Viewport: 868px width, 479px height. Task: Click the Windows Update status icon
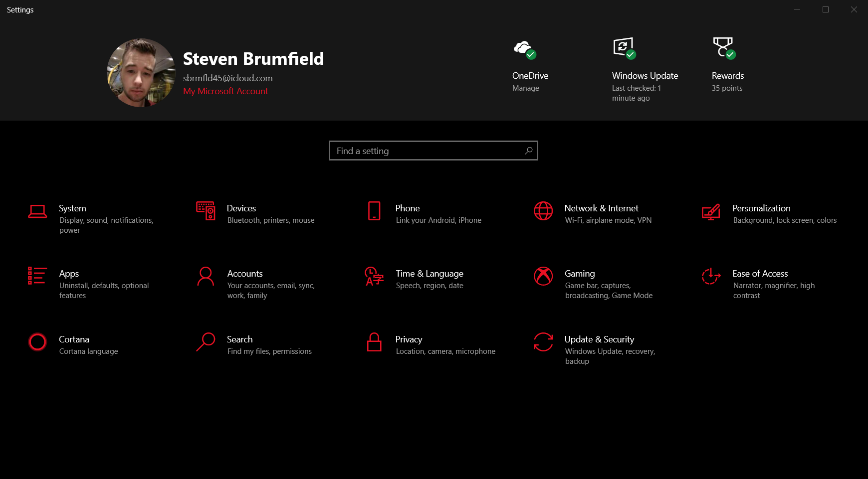(x=624, y=48)
